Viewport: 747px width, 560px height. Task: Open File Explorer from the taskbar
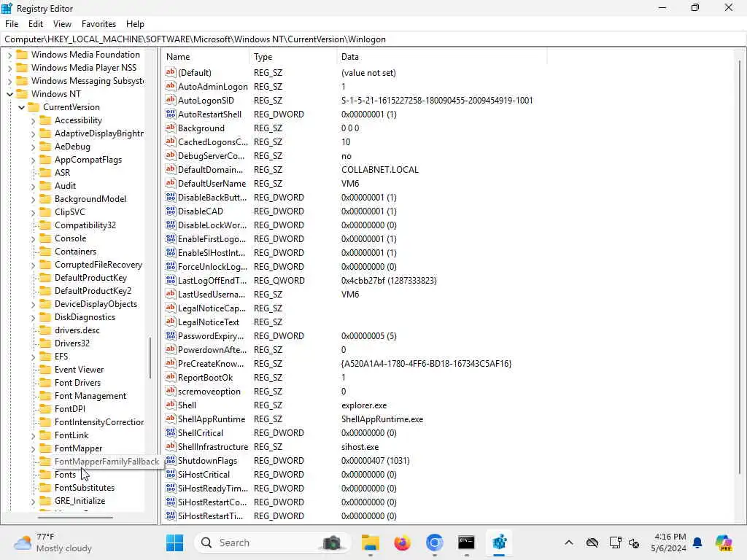[370, 542]
